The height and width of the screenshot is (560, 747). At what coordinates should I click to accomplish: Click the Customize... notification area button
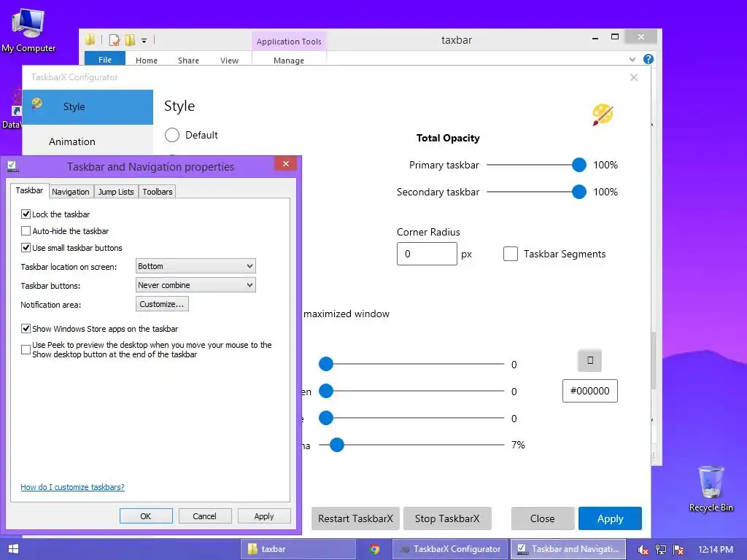point(162,304)
